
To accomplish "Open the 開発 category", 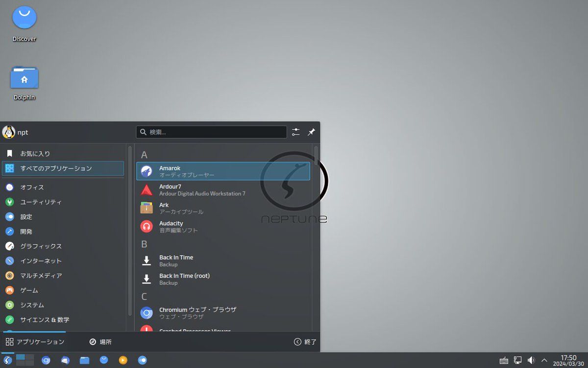I will [x=63, y=232].
